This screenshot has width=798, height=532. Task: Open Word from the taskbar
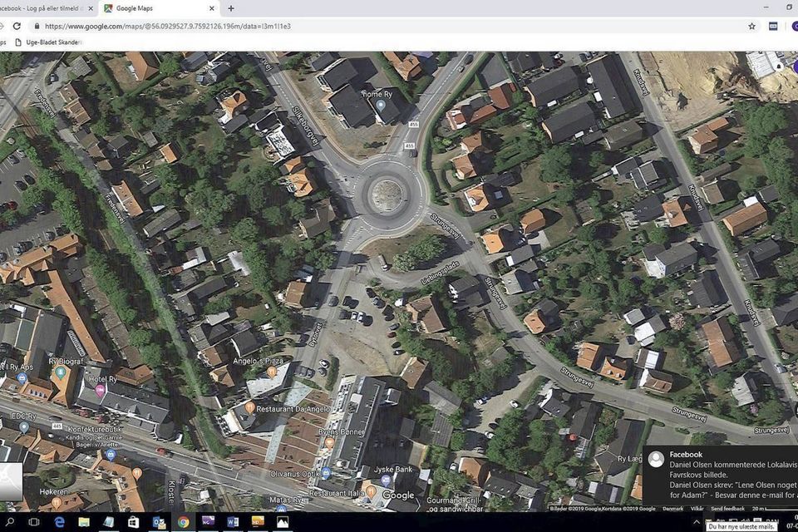[x=233, y=522]
